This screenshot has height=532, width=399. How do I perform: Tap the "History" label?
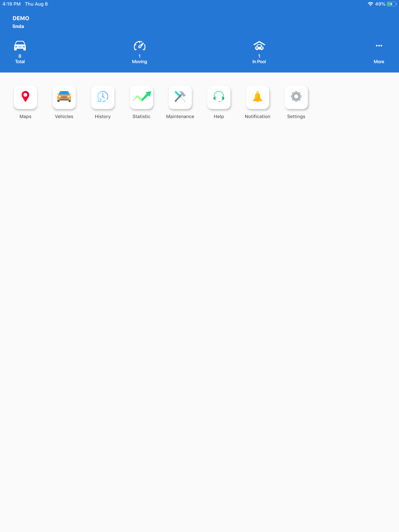pos(103,116)
